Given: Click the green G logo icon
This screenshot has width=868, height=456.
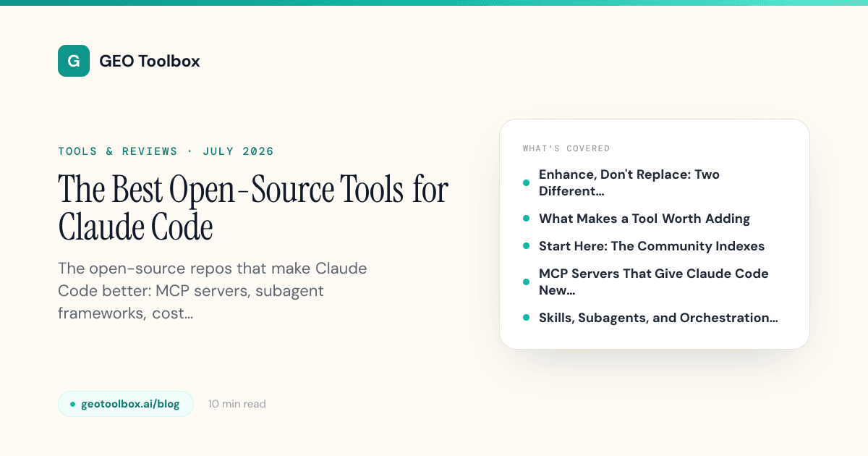Looking at the screenshot, I should (74, 61).
